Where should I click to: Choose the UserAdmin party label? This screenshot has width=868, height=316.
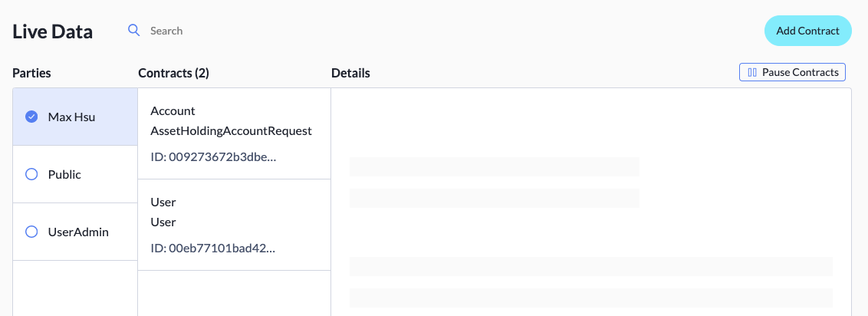[x=78, y=232]
